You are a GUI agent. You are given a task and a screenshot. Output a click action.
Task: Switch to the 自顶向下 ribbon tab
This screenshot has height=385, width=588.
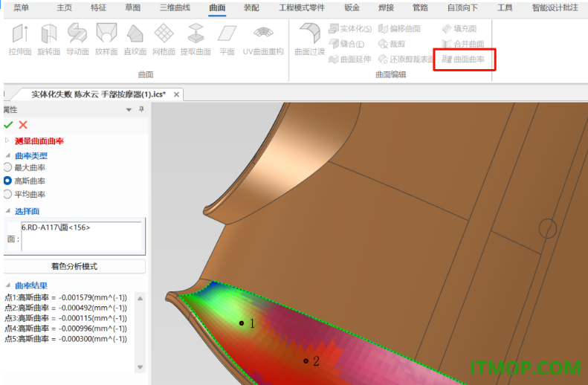(462, 7)
